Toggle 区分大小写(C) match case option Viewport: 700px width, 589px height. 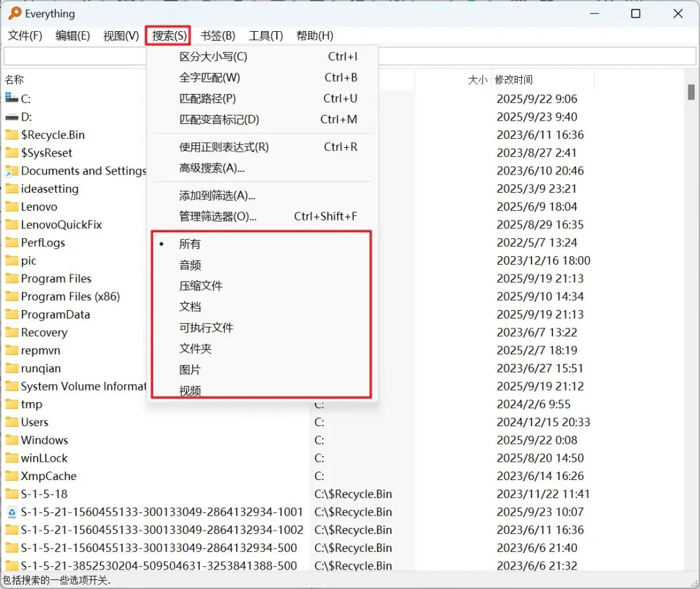point(262,56)
